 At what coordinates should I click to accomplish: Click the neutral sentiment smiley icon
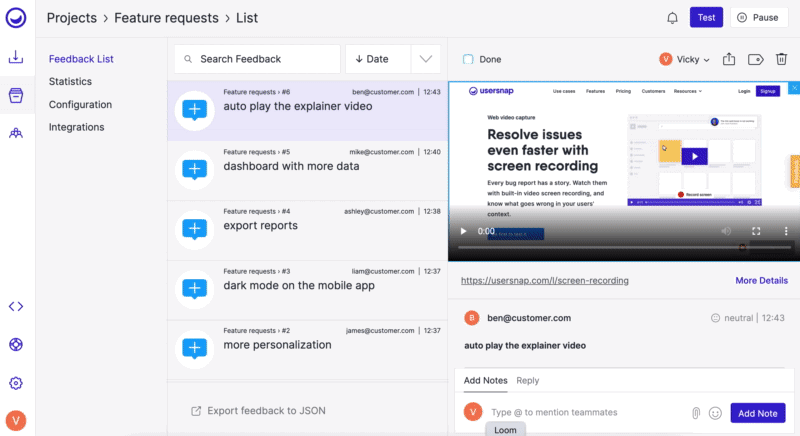[x=715, y=318]
